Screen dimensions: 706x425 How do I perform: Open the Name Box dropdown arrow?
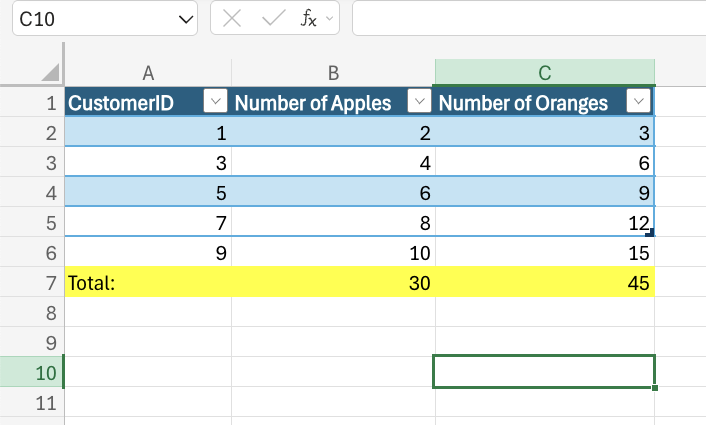[x=186, y=19]
